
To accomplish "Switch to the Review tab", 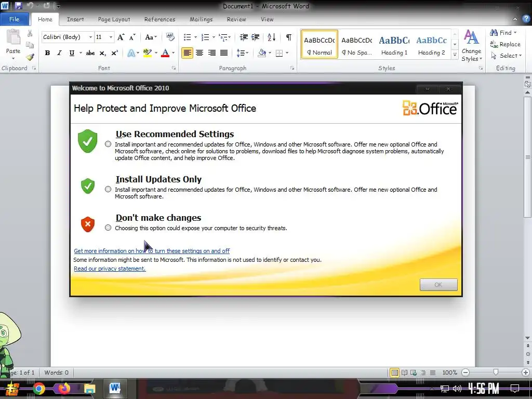I will [x=236, y=19].
